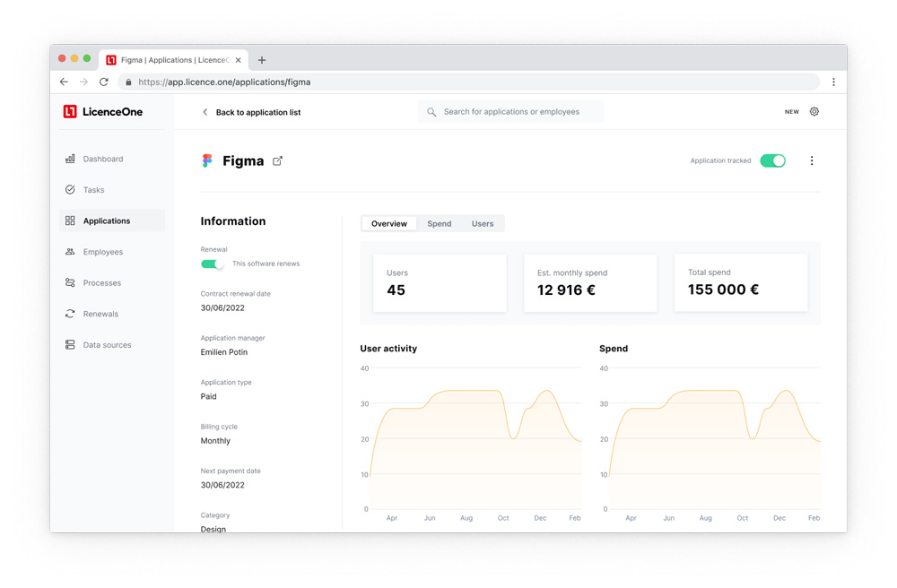Click the Renewals refresh arrows icon
Viewport: 897px width, 588px height.
(70, 314)
